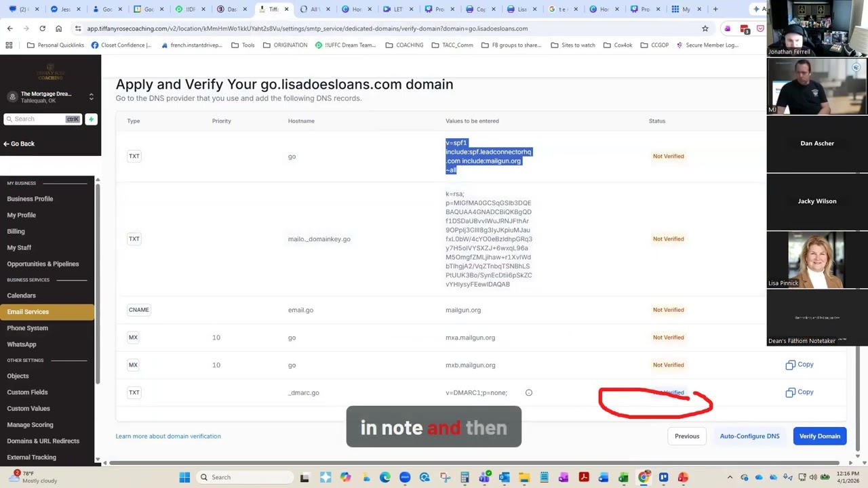868x488 pixels.
Task: Open My Staff settings
Action: coord(19,247)
